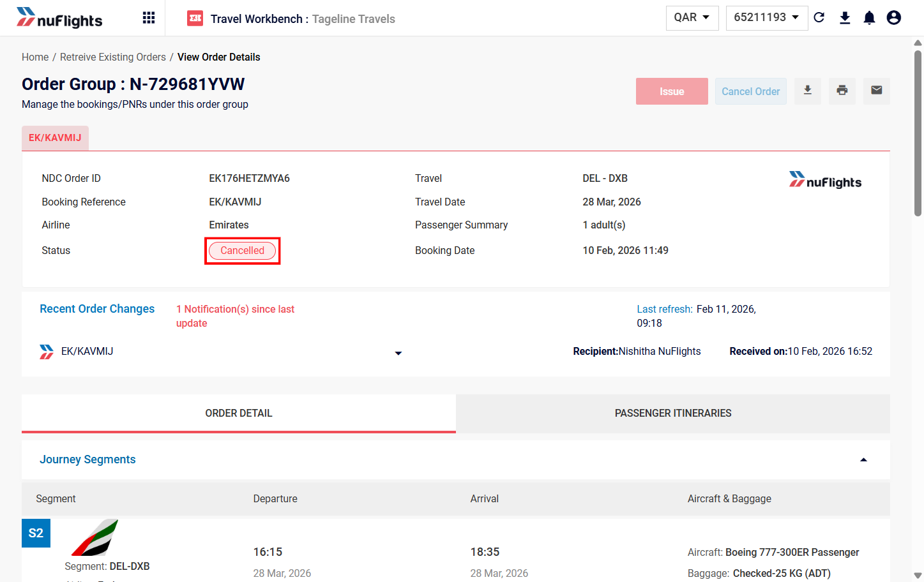Click the Journey Segments heading
This screenshot has height=582, width=924.
87,459
